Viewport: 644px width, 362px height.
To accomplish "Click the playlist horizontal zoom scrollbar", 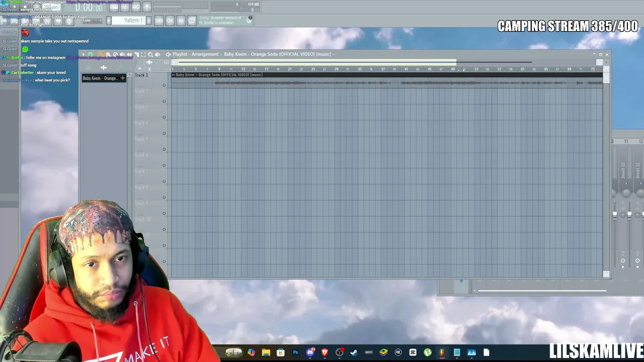I will tap(317, 62).
